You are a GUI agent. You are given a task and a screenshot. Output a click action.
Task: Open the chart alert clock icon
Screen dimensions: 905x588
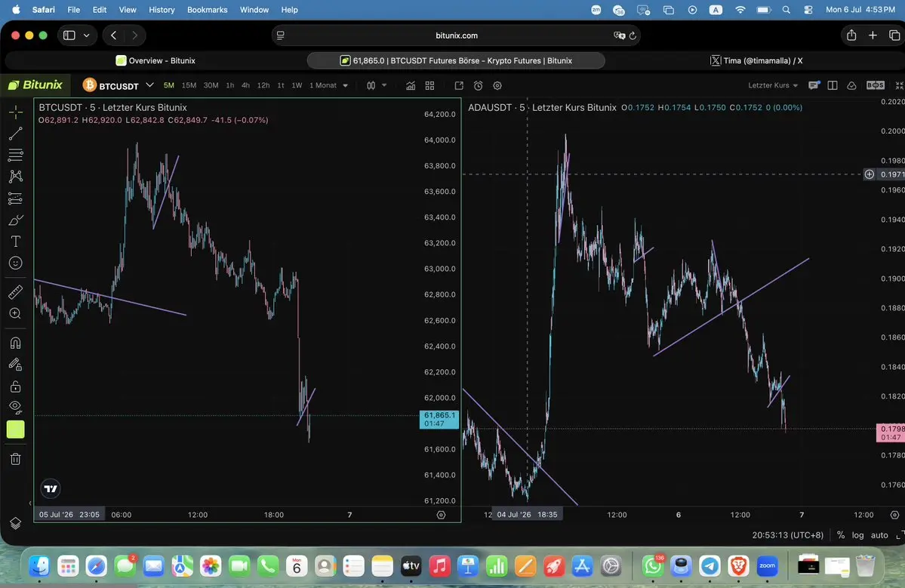coord(478,85)
